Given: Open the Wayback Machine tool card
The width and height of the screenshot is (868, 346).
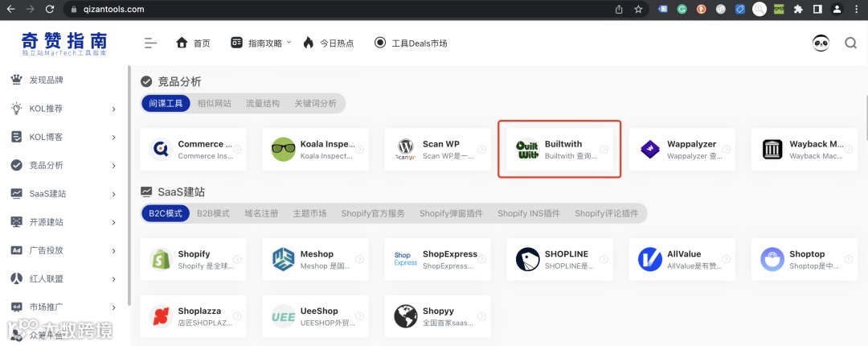Looking at the screenshot, I should pyautogui.click(x=805, y=149).
